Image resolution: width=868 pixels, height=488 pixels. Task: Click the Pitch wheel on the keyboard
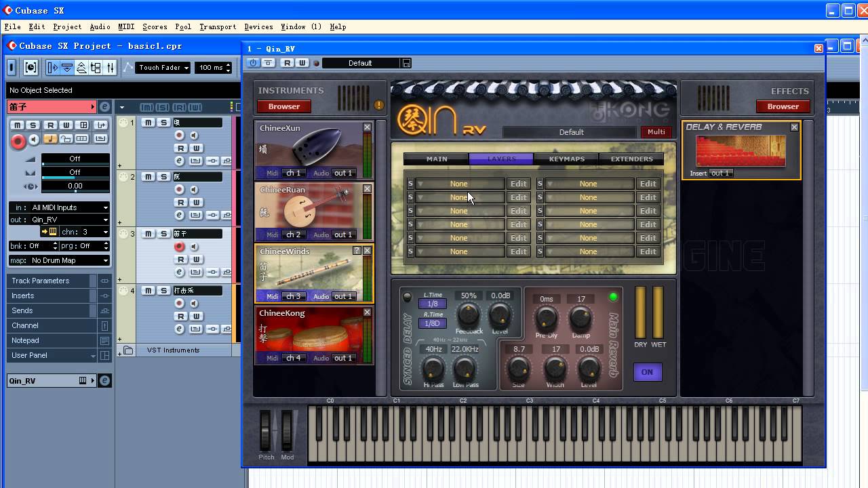(x=266, y=430)
